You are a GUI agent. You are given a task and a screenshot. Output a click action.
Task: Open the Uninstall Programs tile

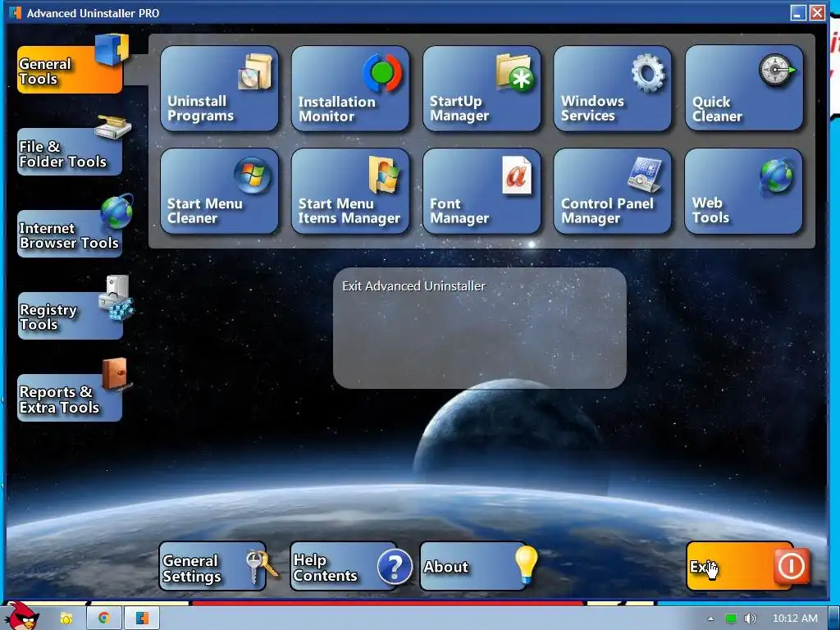pyautogui.click(x=219, y=89)
